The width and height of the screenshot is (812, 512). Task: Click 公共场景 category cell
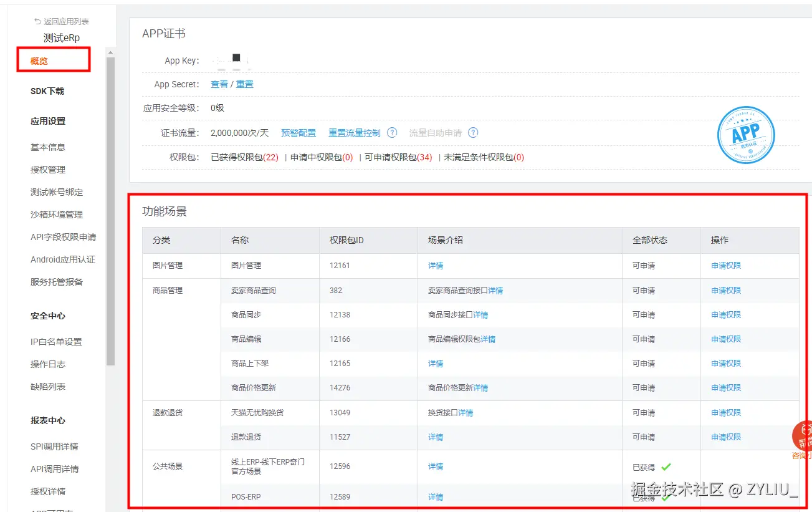click(168, 466)
